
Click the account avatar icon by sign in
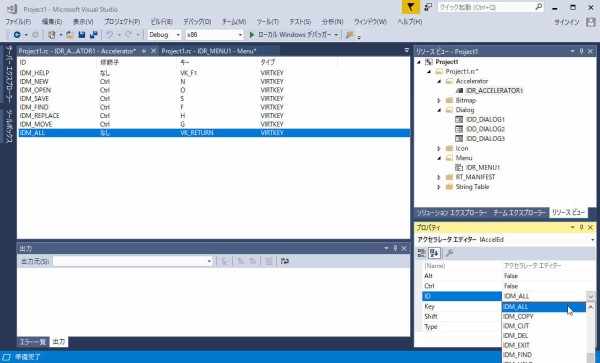click(x=590, y=22)
